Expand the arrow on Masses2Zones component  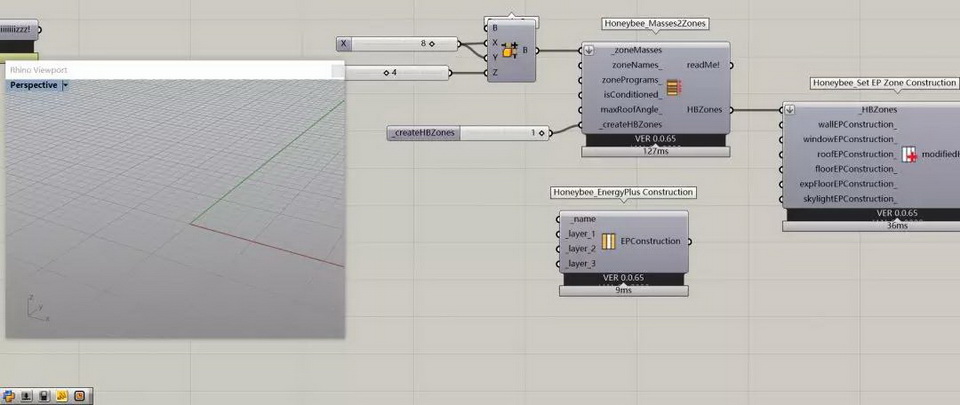coord(590,50)
